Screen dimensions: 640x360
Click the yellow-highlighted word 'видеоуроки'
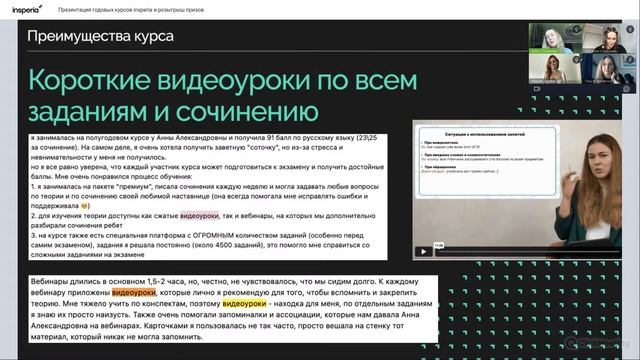(x=244, y=304)
